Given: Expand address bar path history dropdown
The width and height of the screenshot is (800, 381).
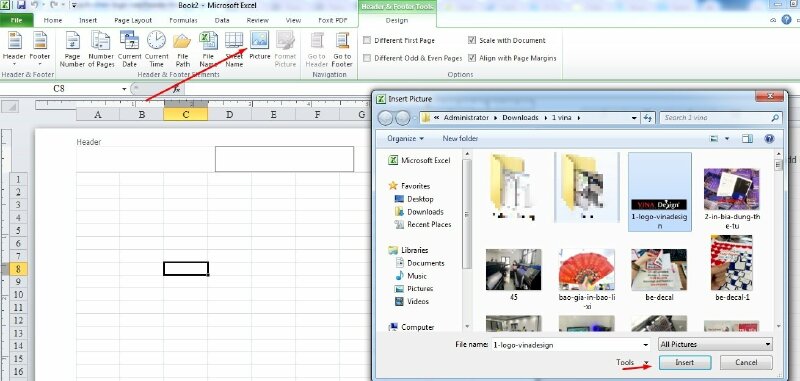Looking at the screenshot, I should click(634, 118).
